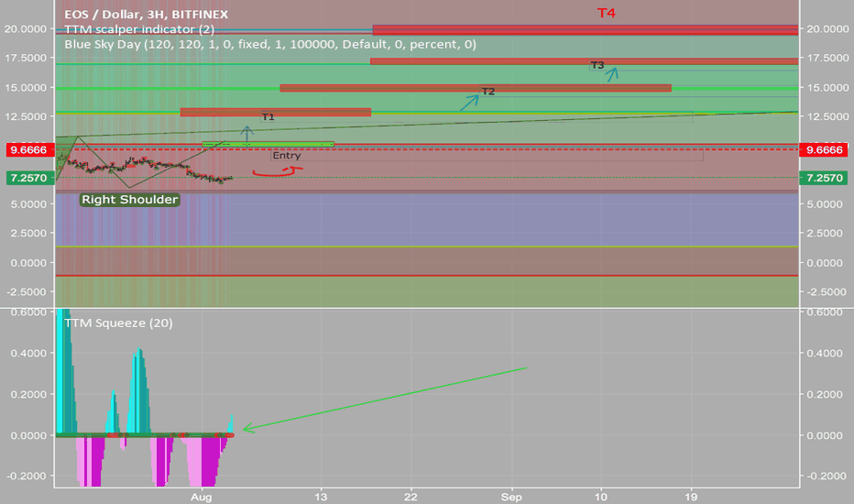
Task: Click 15.0000 on the left price axis
Action: [x=26, y=87]
